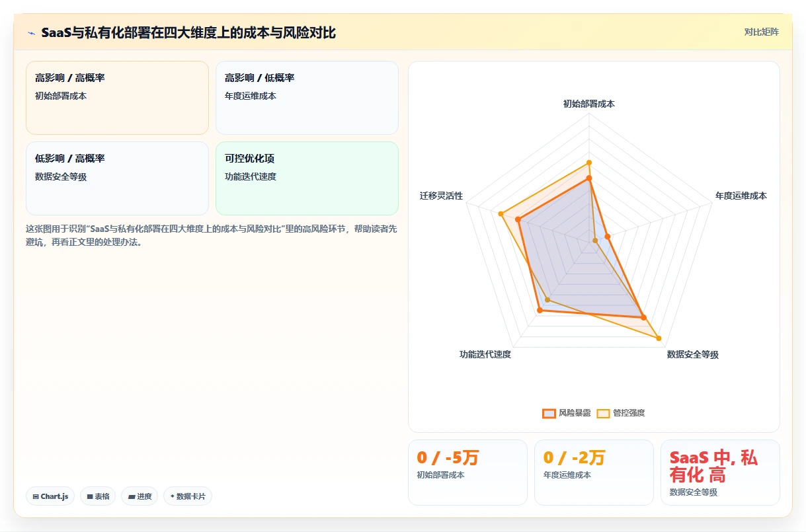Click 数据安全等级 text in 低影响 / 高概率 card
The height and width of the screenshot is (532, 806).
[x=61, y=176]
